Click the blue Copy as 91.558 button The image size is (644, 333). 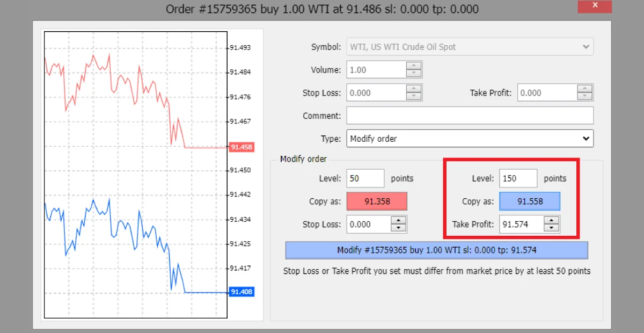point(530,201)
